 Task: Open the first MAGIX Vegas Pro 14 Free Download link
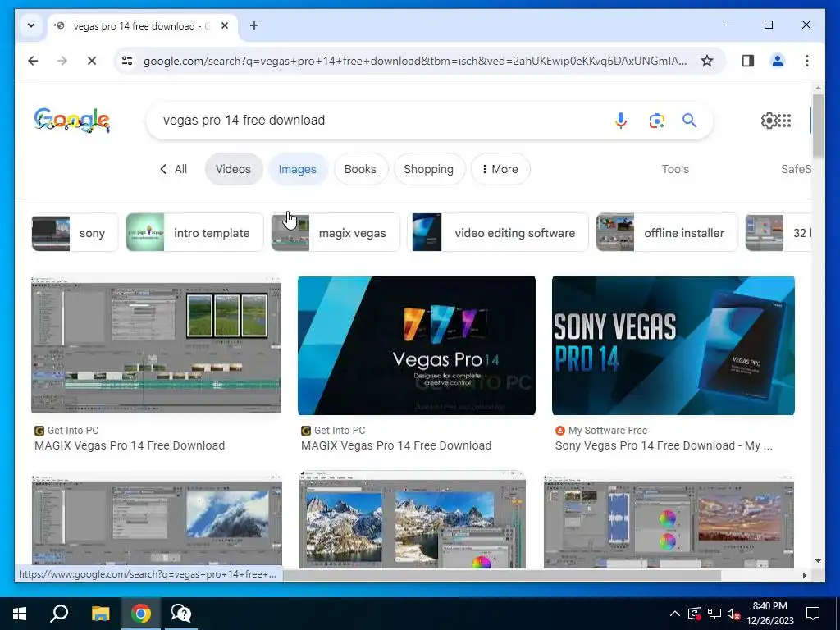pyautogui.click(x=129, y=445)
